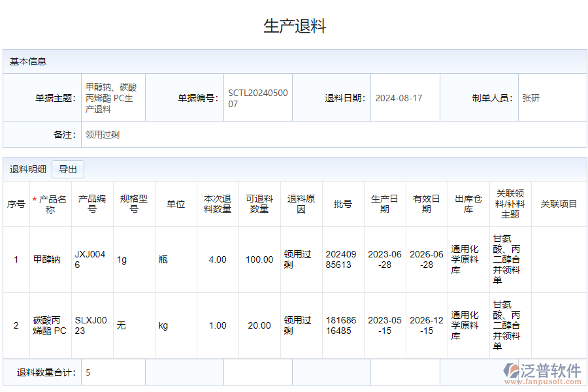
Task: Click the 2026-12-15 expiry date cell
Action: [x=426, y=325]
